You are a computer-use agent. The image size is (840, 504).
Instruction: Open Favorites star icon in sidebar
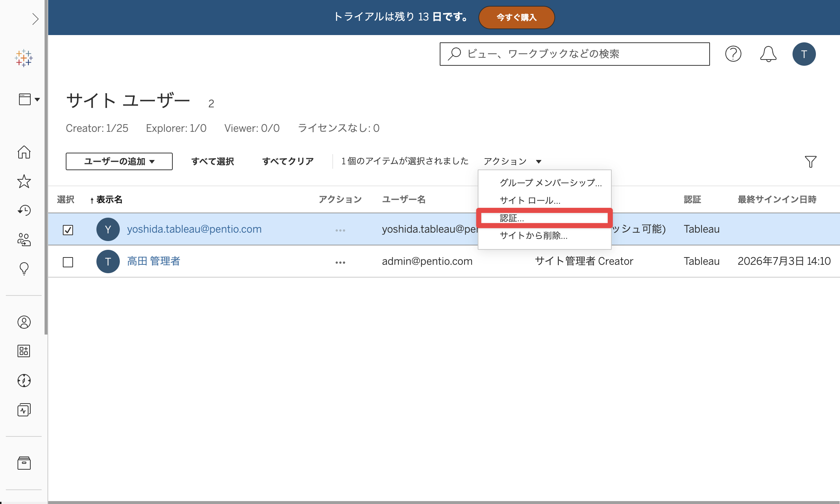pyautogui.click(x=24, y=181)
